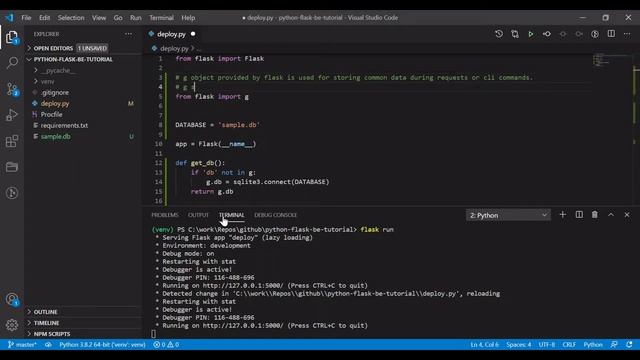Split the editor to the right
640x360 pixels.
611,34
